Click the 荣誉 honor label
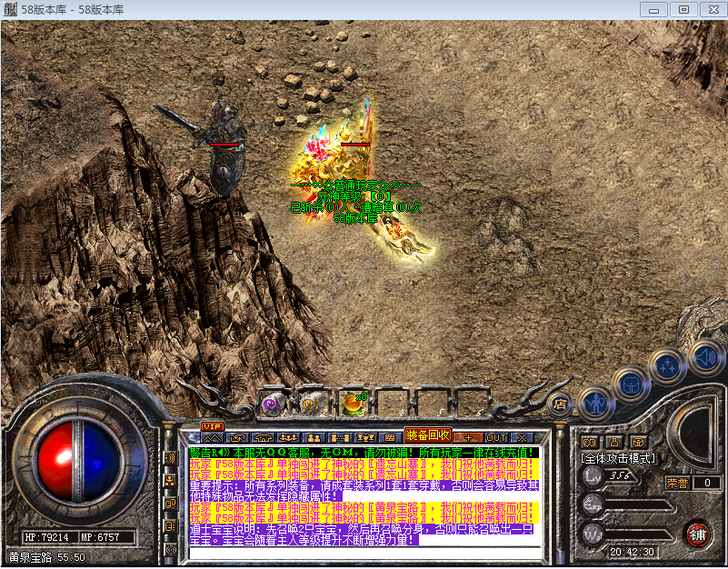Screen dimensions: 728x569 click(x=677, y=483)
